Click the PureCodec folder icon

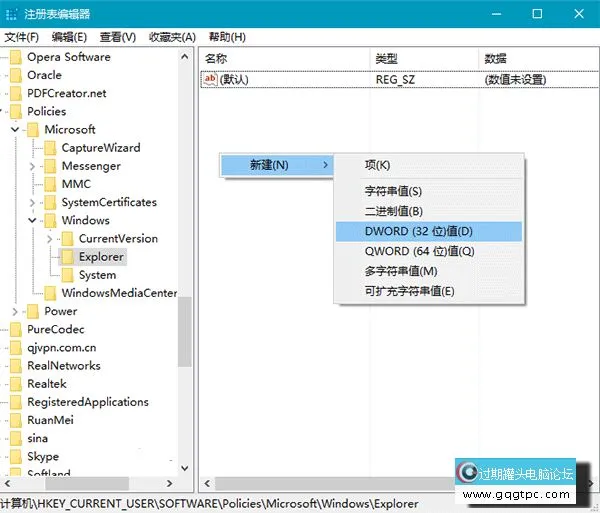[x=16, y=330]
